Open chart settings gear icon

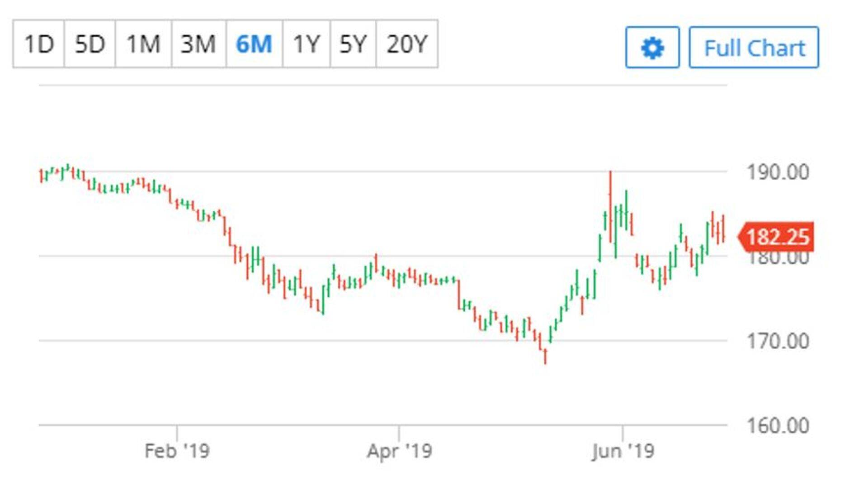click(652, 48)
